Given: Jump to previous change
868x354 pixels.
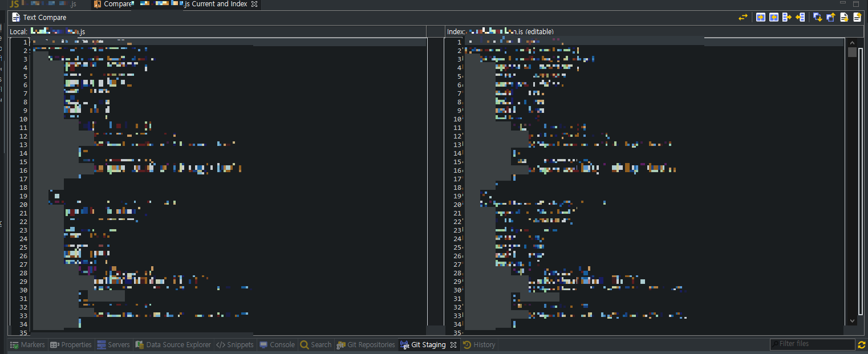Looking at the screenshot, I should point(857,17).
